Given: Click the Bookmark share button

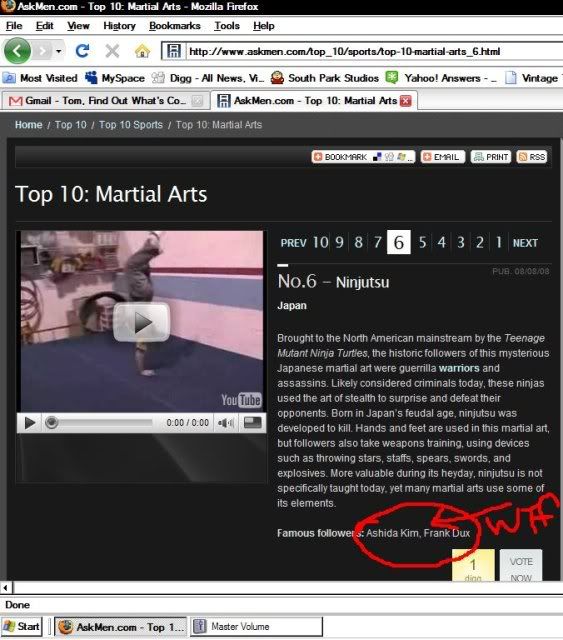Looking at the screenshot, I should (x=363, y=157).
